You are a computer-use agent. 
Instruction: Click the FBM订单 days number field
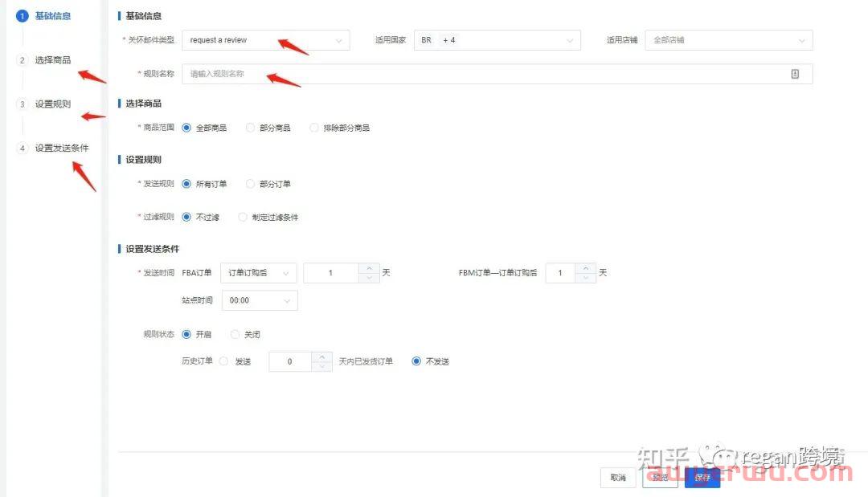pos(560,273)
